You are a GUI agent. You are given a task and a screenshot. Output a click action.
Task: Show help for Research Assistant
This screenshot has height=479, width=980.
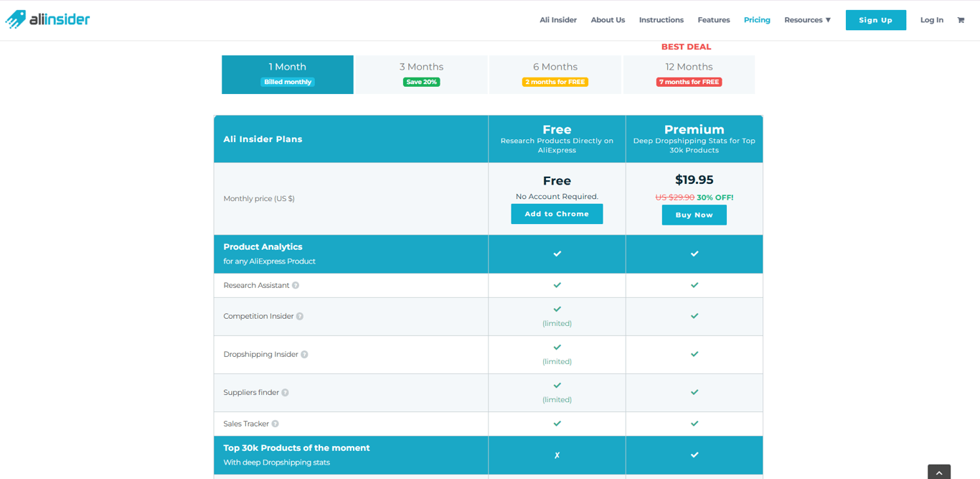tap(296, 286)
